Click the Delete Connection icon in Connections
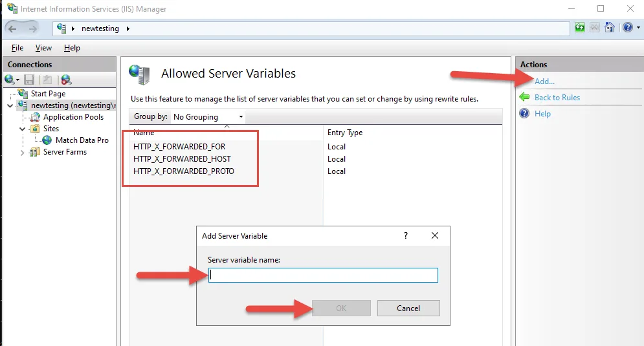The height and width of the screenshot is (346, 644). 66,80
